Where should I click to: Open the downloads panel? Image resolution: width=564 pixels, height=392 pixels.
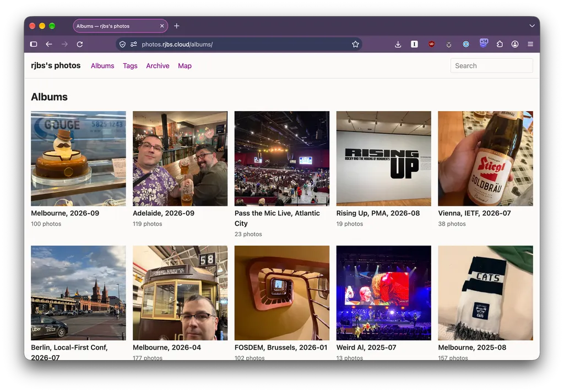click(398, 44)
